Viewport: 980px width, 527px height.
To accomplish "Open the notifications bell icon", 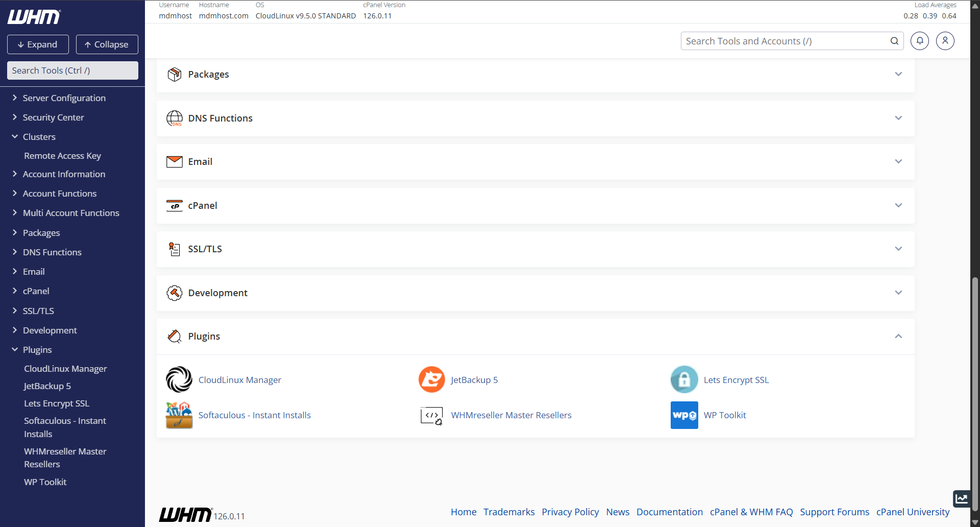I will point(920,41).
